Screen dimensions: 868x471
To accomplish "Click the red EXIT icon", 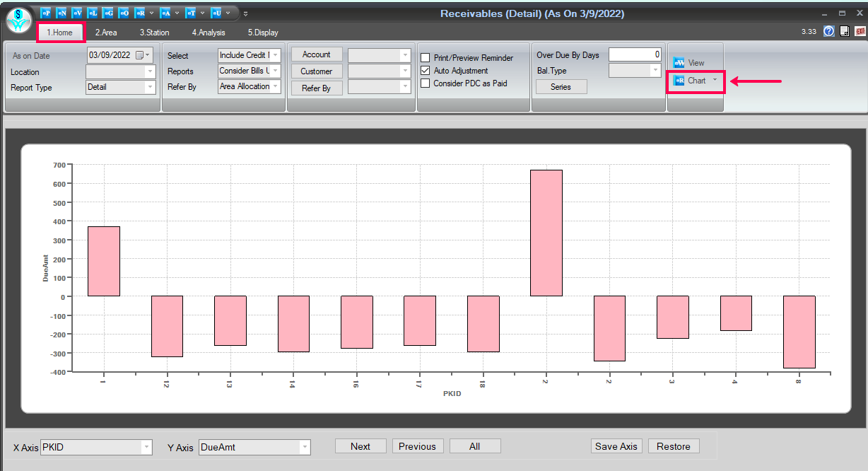I will (x=860, y=32).
